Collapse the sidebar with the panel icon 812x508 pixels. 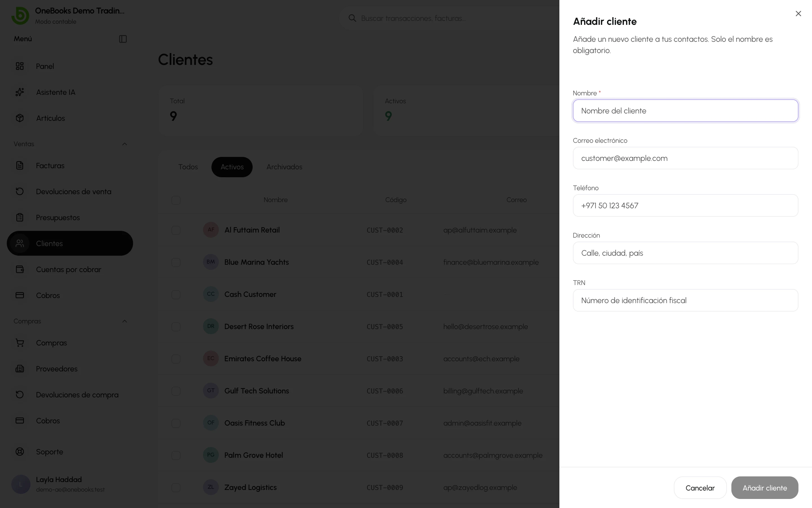[123, 39]
